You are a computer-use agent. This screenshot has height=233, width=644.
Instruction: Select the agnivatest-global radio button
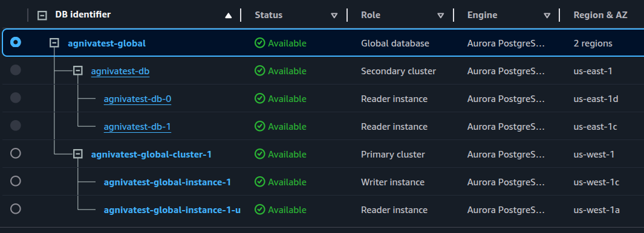coord(16,42)
